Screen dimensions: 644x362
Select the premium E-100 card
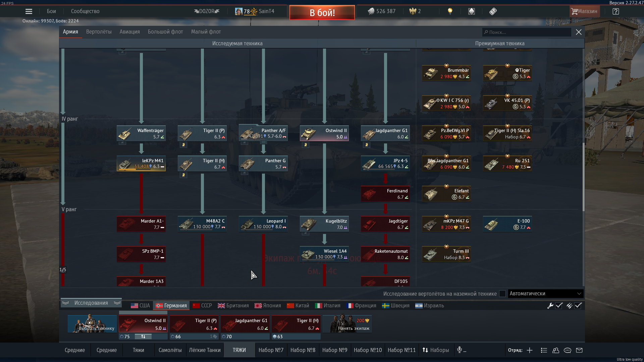(x=507, y=224)
